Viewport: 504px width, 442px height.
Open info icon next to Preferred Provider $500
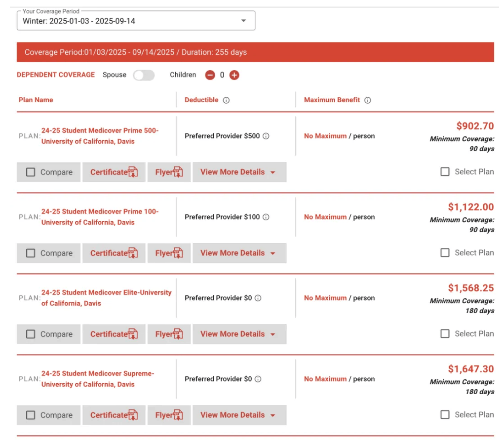[266, 136]
